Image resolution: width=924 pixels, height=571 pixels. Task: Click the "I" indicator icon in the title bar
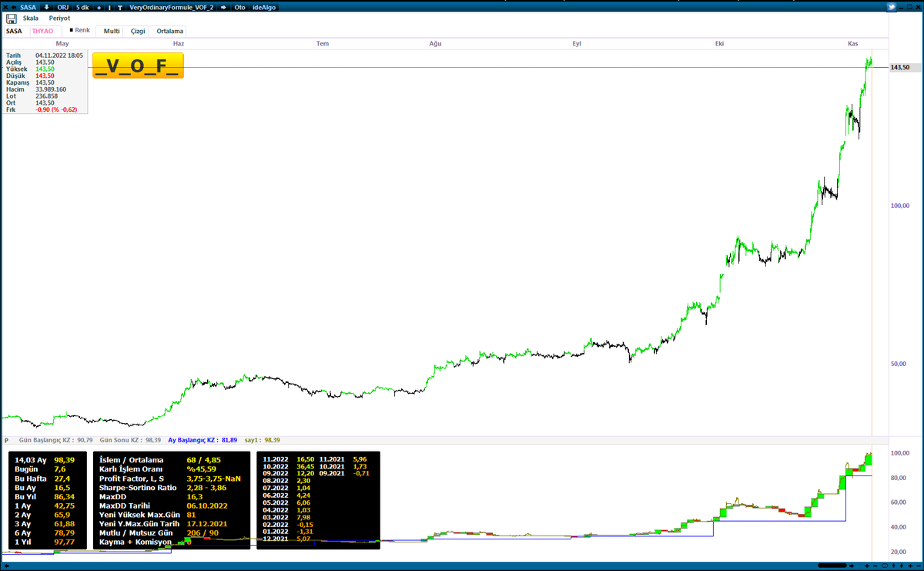click(108, 7)
